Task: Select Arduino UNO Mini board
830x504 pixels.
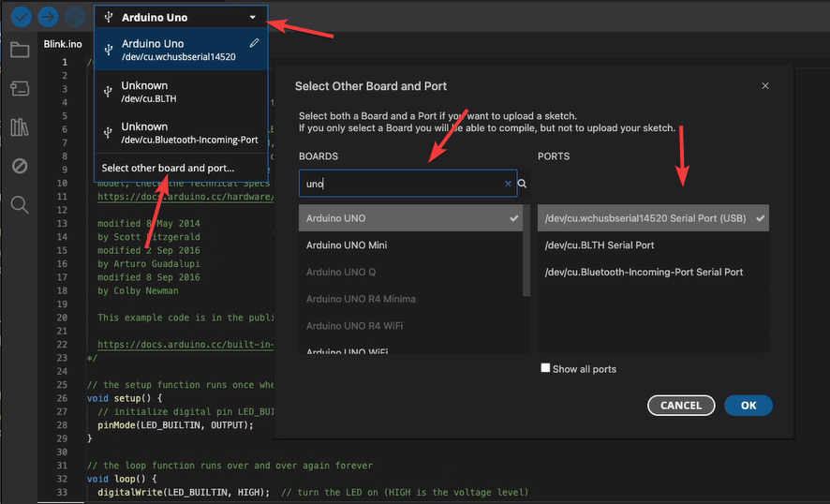Action: pos(410,245)
